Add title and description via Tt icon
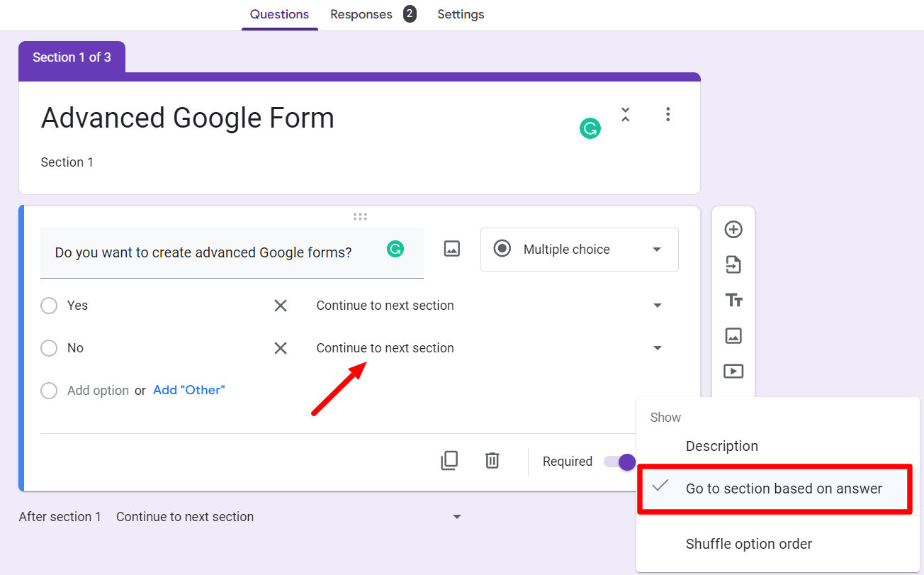Viewport: 924px width, 575px height. click(x=733, y=301)
